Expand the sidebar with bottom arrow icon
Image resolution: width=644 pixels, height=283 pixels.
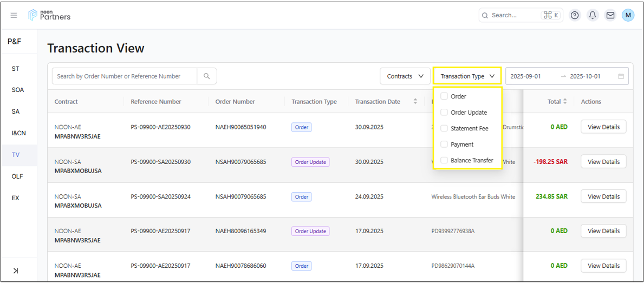pyautogui.click(x=16, y=271)
